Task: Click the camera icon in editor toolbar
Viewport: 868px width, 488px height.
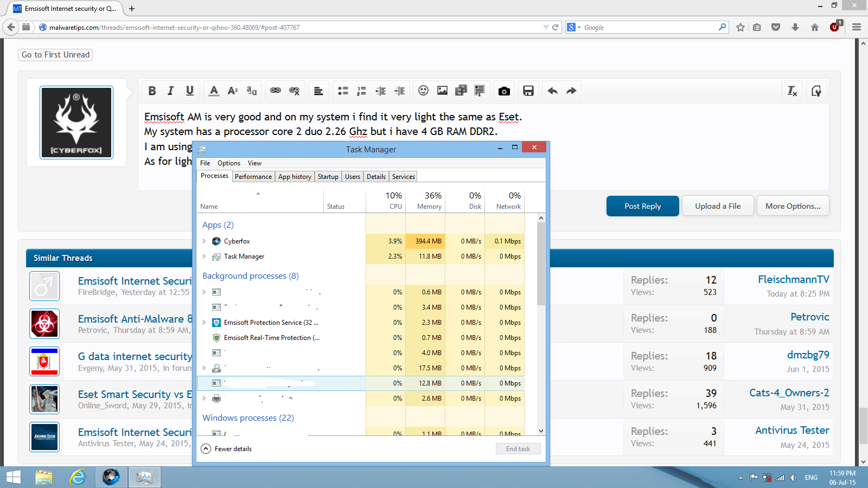Action: (504, 91)
